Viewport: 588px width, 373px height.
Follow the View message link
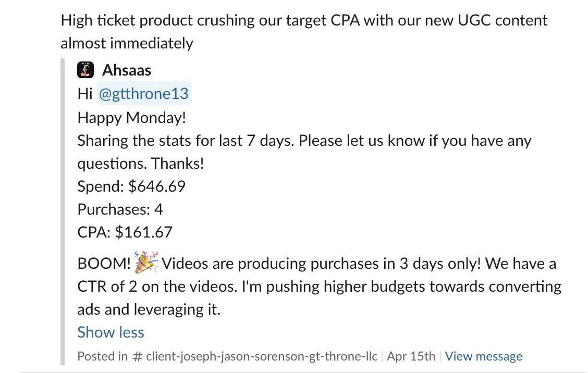tap(483, 356)
